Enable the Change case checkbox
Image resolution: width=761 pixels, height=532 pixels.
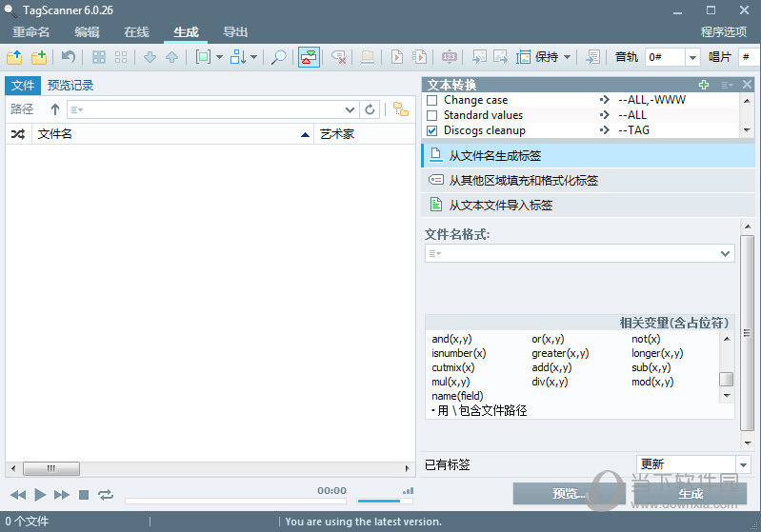pyautogui.click(x=432, y=100)
